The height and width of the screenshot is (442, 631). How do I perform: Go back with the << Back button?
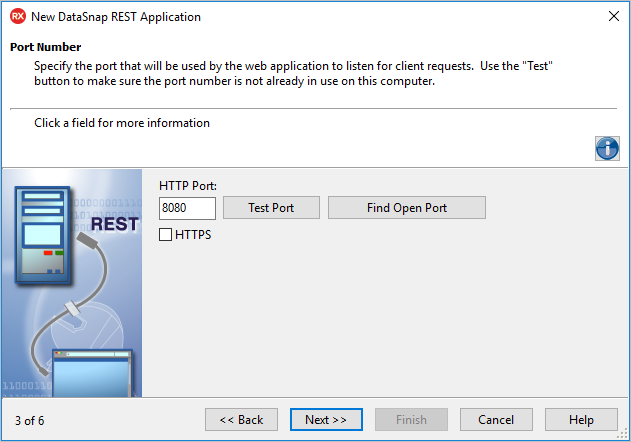pos(241,420)
